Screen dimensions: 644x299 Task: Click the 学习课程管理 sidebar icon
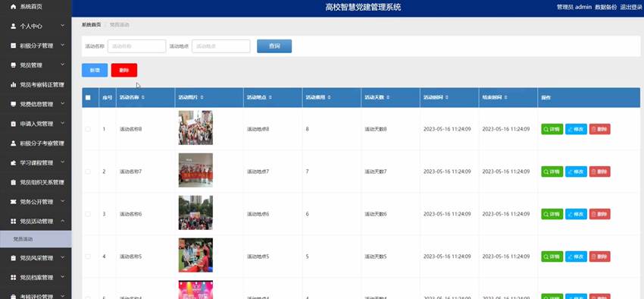(x=13, y=163)
